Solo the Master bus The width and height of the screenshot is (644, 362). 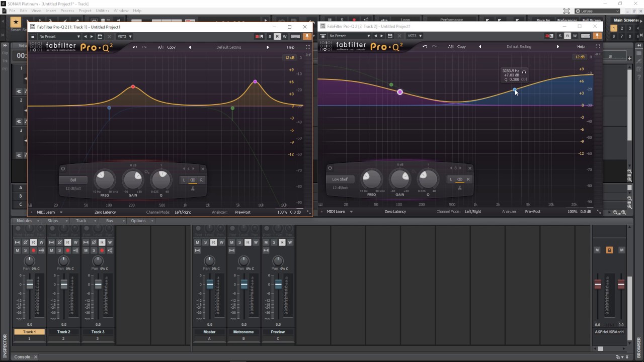(x=205, y=242)
